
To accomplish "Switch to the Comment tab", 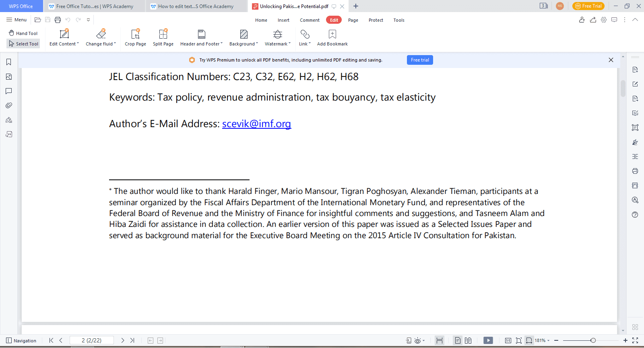I will point(310,20).
